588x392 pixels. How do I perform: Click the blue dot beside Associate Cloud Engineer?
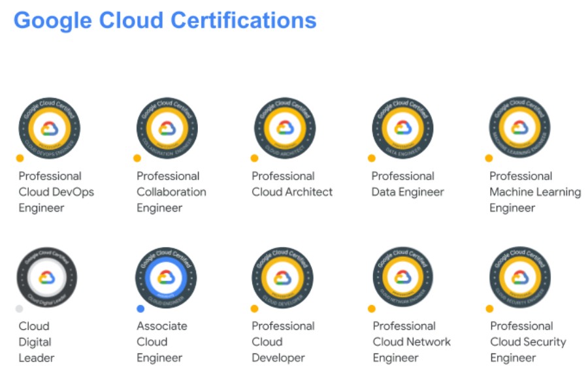coord(140,309)
